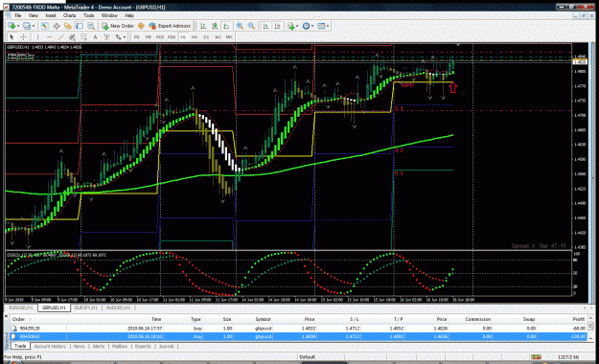The image size is (599, 364).
Task: Expand the Profiles dropdown arrow
Action: pos(34,26)
